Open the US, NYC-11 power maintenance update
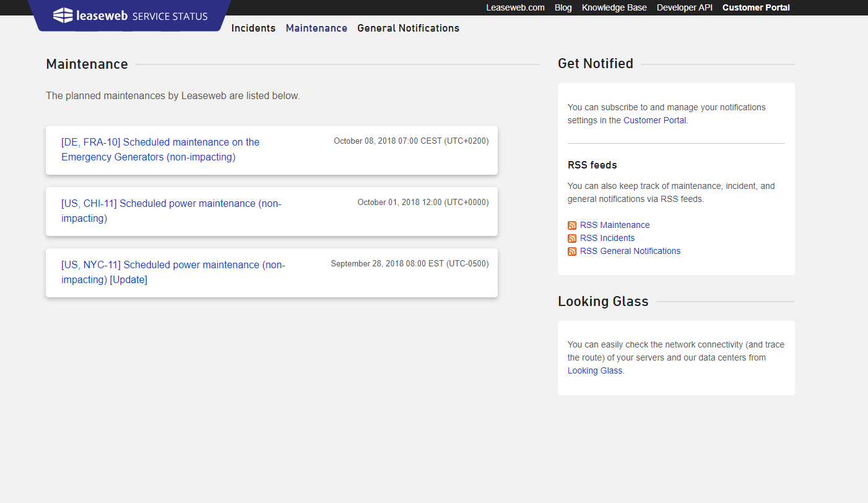The height and width of the screenshot is (503, 868). point(173,272)
